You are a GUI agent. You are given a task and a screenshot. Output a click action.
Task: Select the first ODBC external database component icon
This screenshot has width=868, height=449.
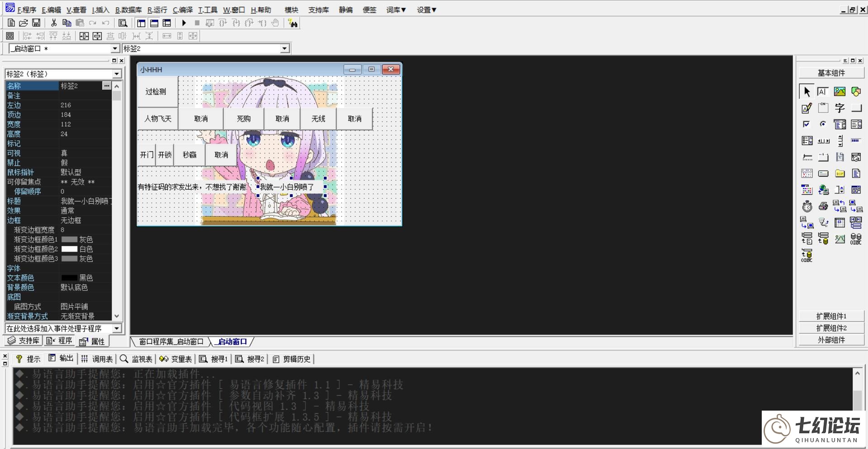click(x=856, y=239)
